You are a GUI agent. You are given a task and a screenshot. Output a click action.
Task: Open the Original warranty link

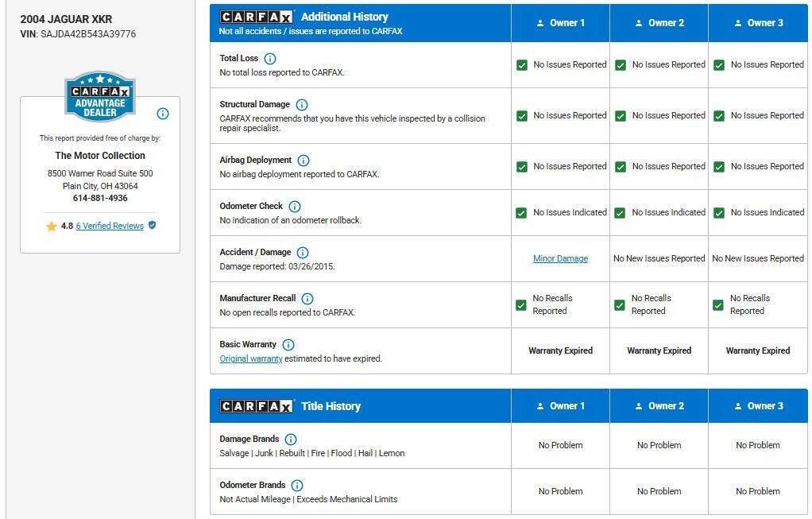(x=250, y=358)
